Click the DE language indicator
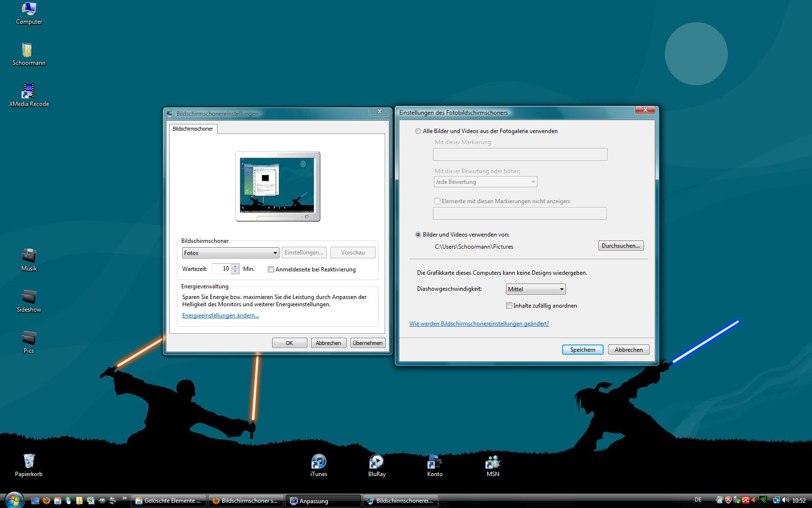812x508 pixels. coord(698,500)
